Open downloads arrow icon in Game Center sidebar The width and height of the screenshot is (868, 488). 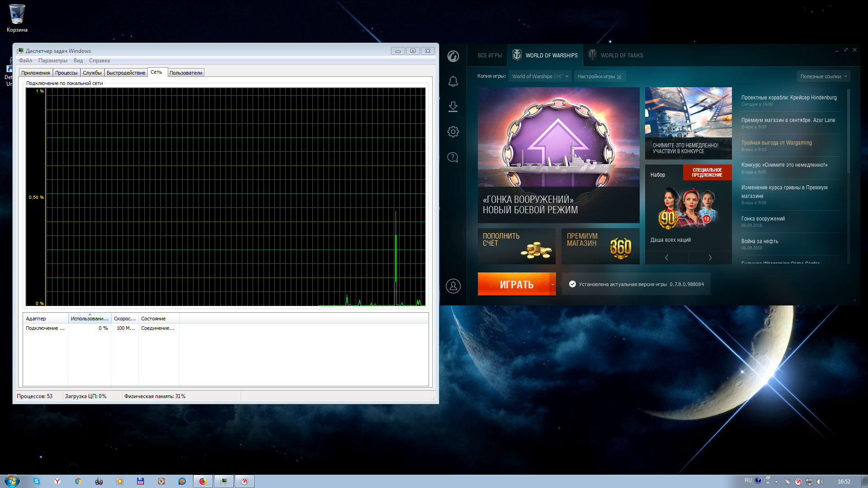coord(453,107)
